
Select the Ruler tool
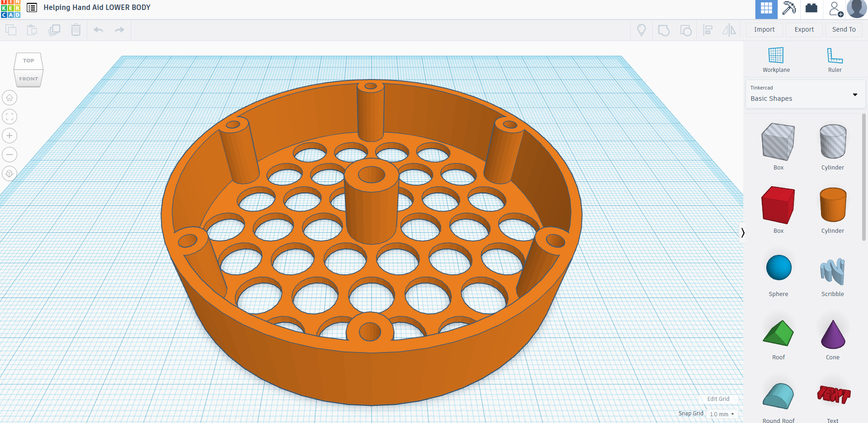835,60
